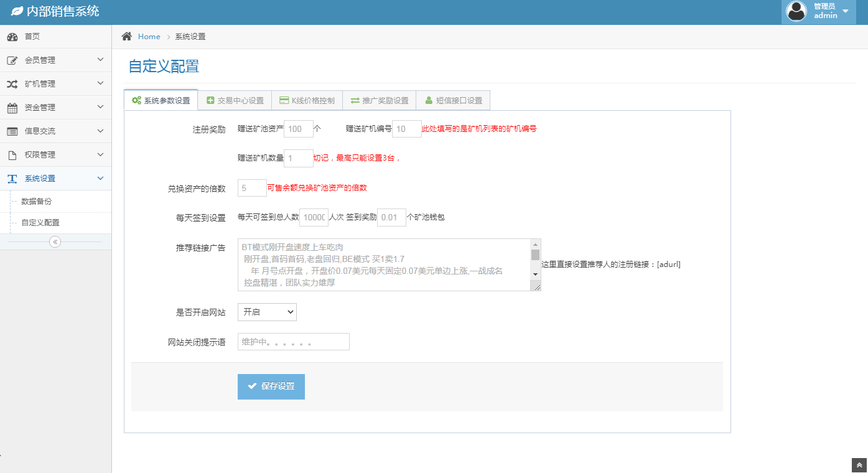The width and height of the screenshot is (868, 473).
Task: Click the edit icon beside 会员管理
Action: click(x=12, y=60)
